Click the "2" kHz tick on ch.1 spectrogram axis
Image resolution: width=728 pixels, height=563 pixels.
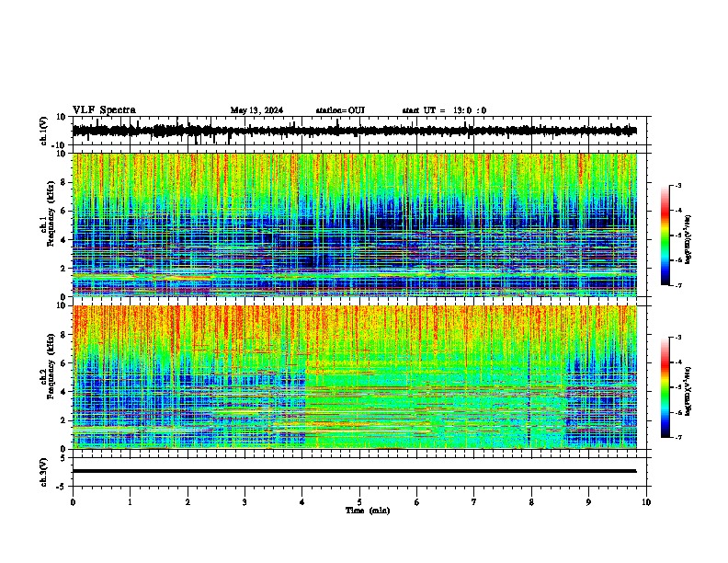tap(63, 268)
